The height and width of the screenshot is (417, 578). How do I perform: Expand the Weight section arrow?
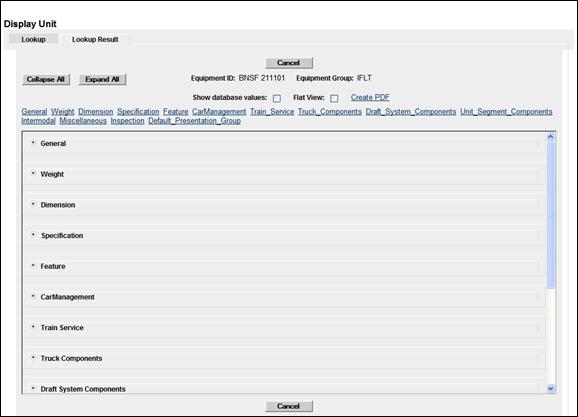pos(33,173)
